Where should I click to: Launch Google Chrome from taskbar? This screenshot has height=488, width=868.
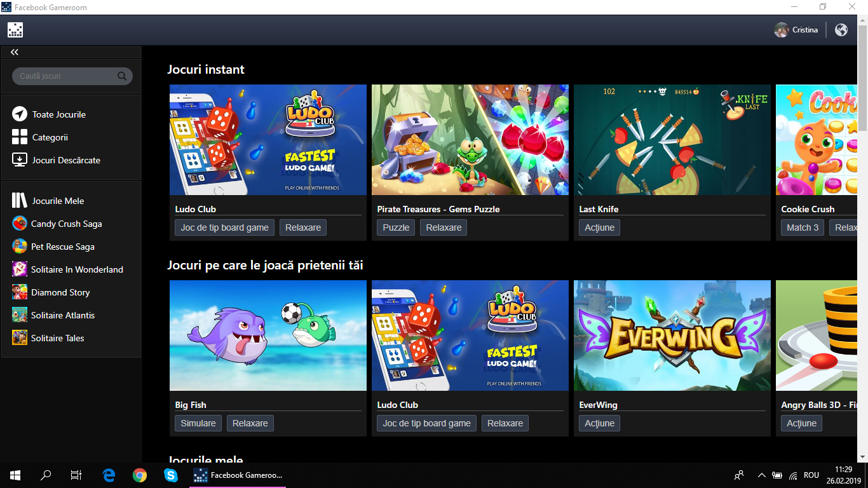click(x=140, y=475)
